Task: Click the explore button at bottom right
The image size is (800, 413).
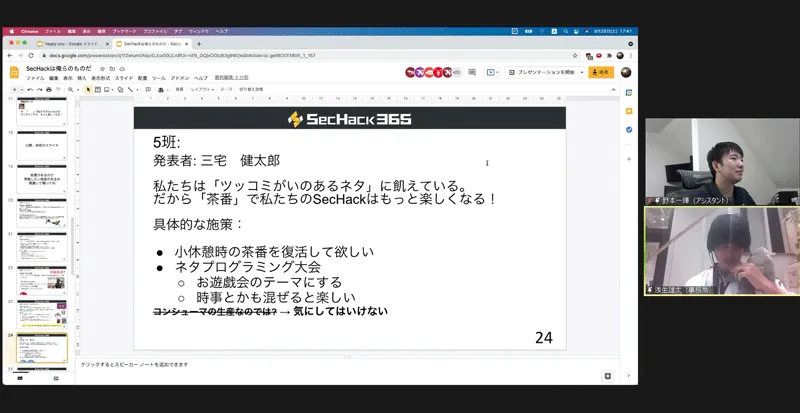Action: point(608,376)
